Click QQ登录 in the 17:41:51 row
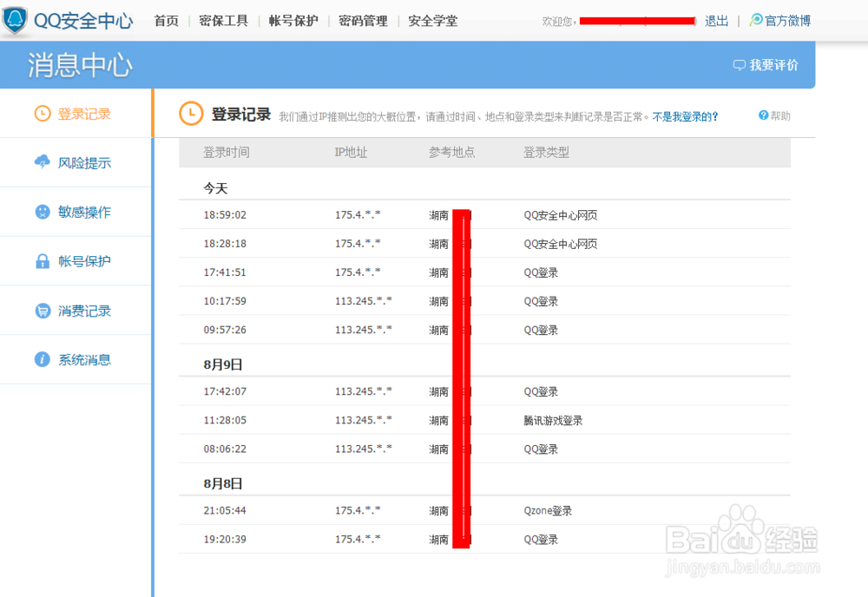This screenshot has width=868, height=597. 541,272
